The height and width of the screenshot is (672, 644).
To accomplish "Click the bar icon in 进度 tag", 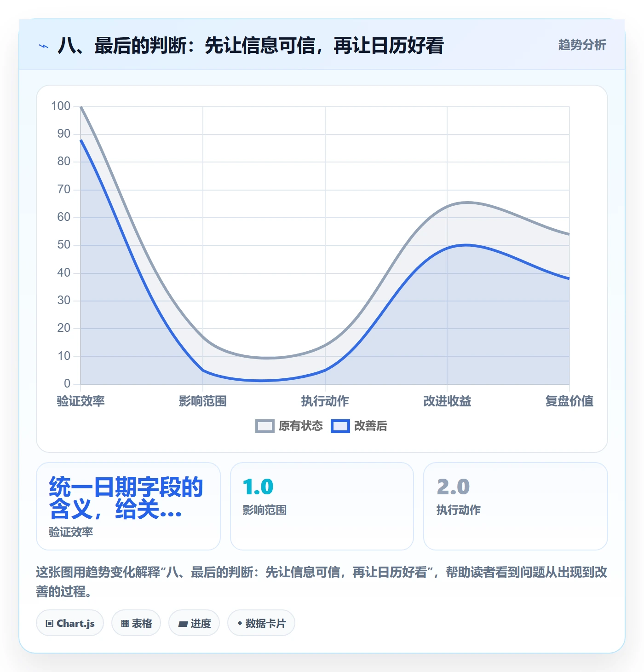I will pos(183,624).
